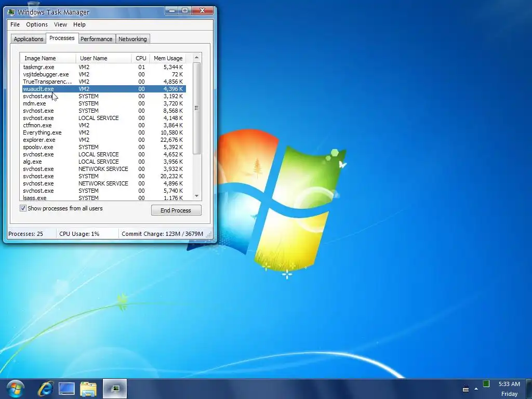Viewport: 532px width, 399px height.
Task: Select svchost.exe using 4,896 K
Action: 104,183
